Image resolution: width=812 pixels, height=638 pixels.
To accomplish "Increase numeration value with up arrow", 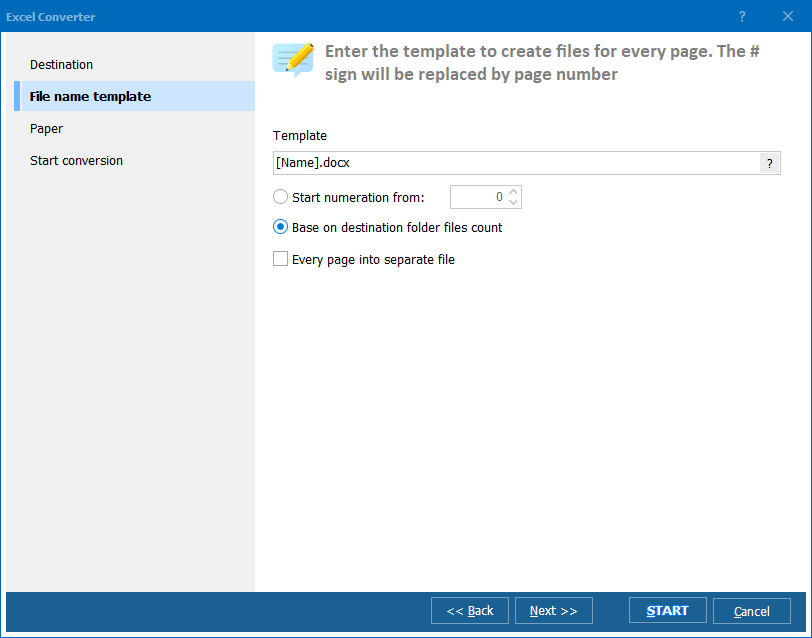I will [x=513, y=192].
